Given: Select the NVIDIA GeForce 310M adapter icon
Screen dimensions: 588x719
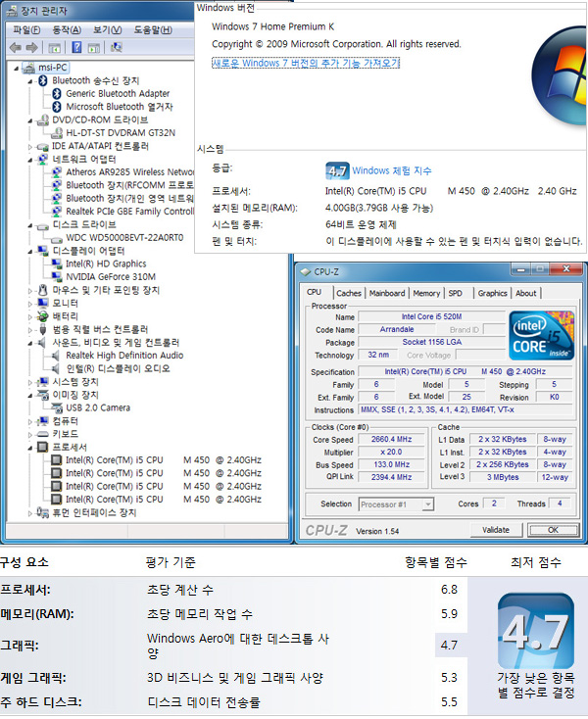Looking at the screenshot, I should pyautogui.click(x=57, y=277).
